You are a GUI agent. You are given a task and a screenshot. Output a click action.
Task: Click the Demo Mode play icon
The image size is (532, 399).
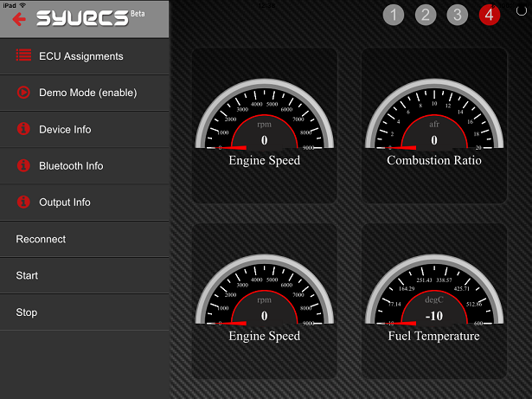(x=23, y=93)
